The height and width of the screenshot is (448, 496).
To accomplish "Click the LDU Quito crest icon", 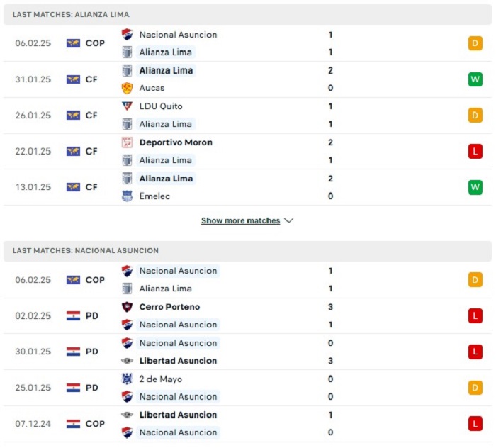I will coord(127,106).
